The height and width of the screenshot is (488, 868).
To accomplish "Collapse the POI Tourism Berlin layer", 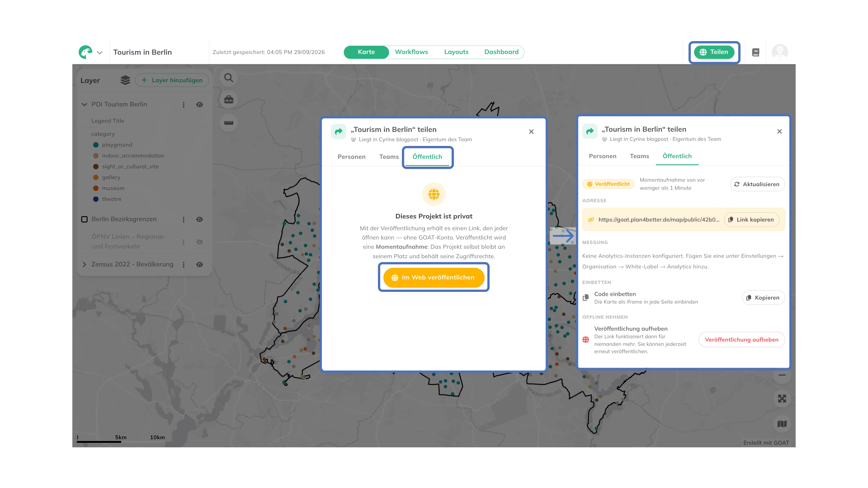I will coord(84,104).
